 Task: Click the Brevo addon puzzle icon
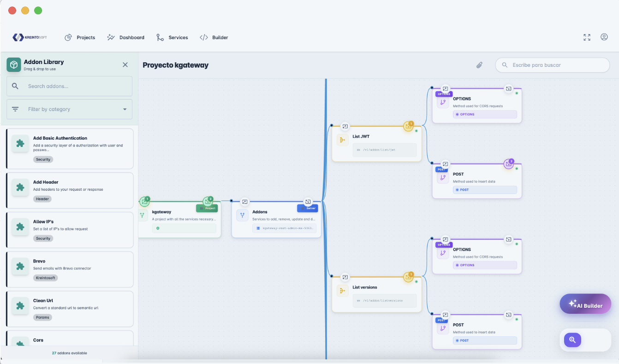[x=20, y=266]
